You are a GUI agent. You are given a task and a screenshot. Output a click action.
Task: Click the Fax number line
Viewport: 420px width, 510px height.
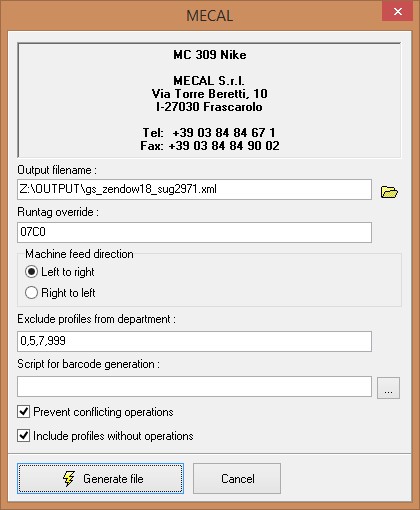coord(210,146)
